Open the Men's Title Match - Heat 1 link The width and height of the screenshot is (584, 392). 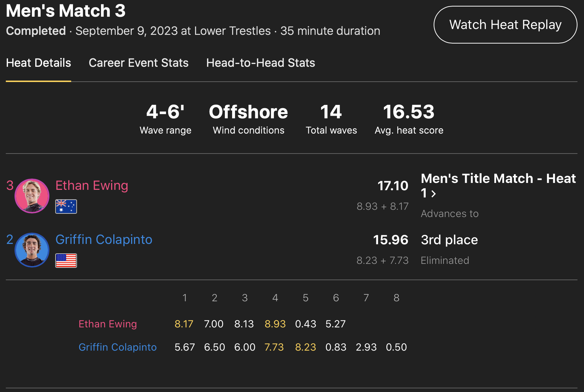tap(498, 179)
